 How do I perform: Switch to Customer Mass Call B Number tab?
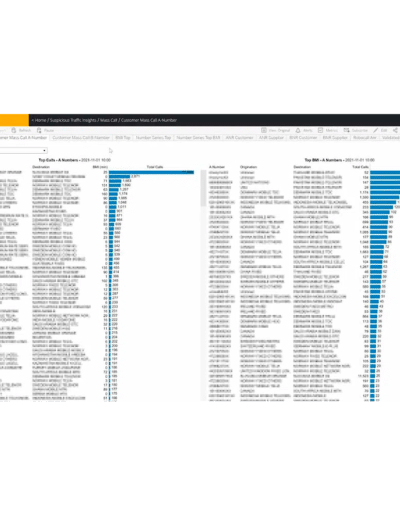coord(81,138)
